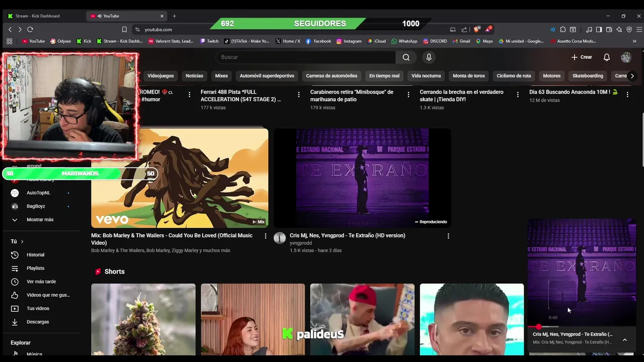Open the Bob Marley vevo mix thumbnail
The image size is (644, 362).
[x=180, y=178]
